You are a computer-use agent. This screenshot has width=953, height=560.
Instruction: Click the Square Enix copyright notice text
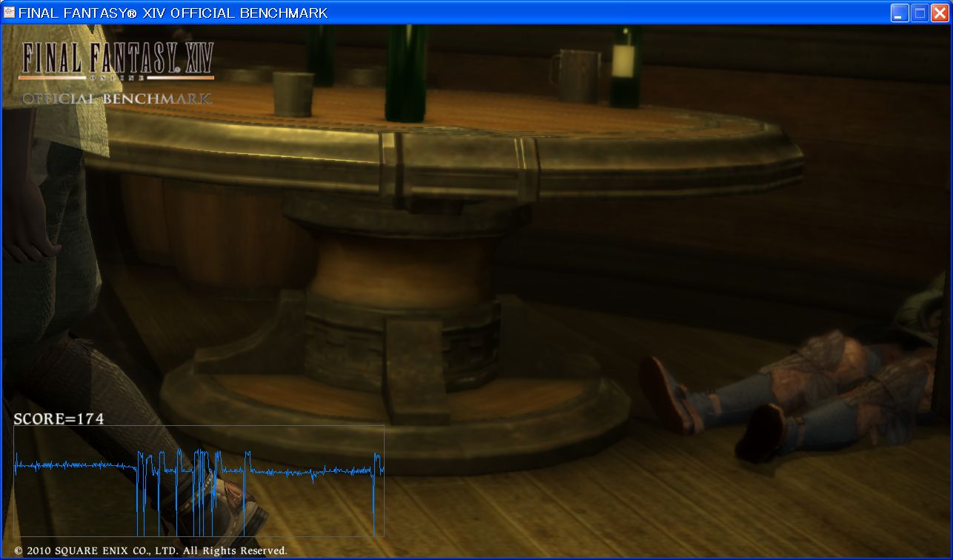[x=150, y=550]
